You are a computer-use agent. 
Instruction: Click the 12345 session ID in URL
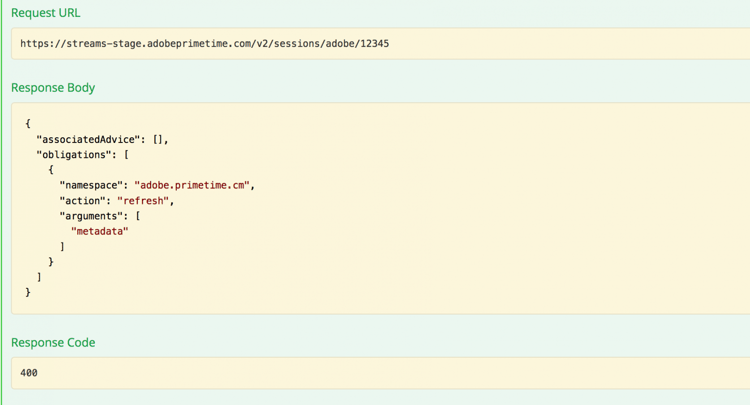[x=375, y=44]
